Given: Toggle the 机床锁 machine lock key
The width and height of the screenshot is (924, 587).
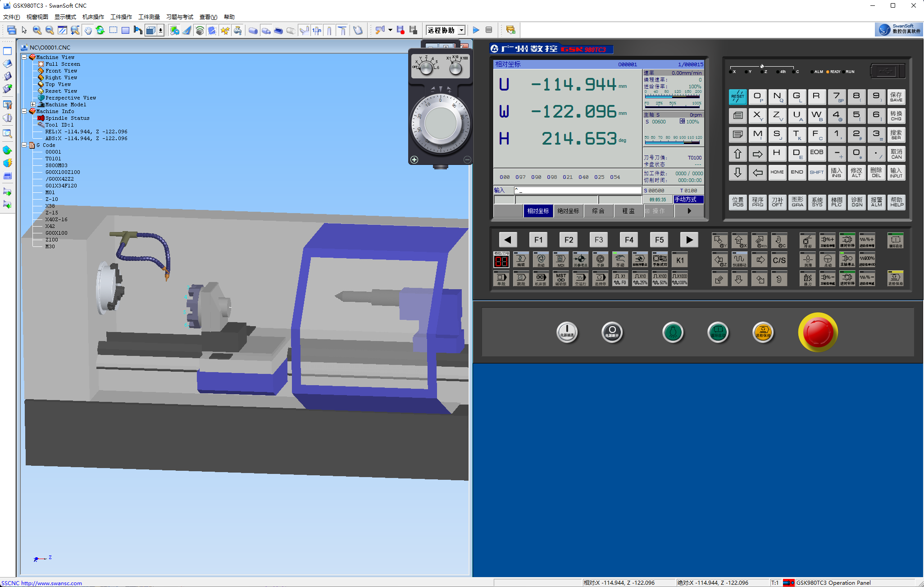Looking at the screenshot, I should point(541,279).
